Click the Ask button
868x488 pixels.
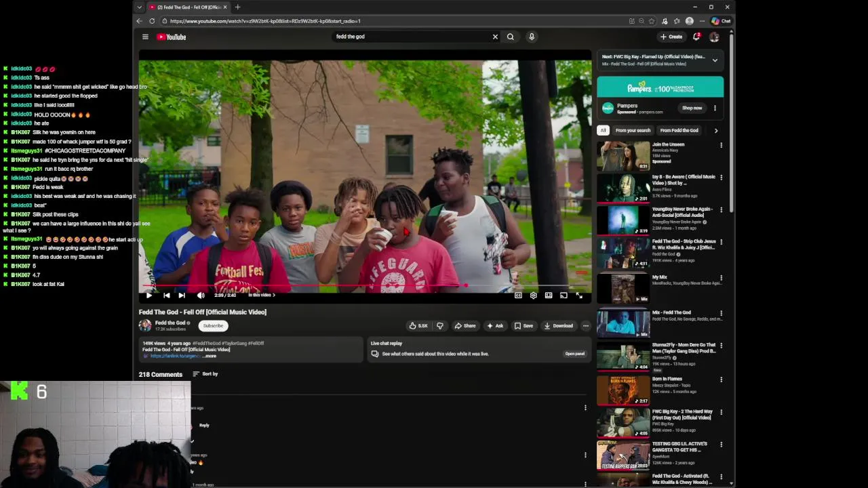pyautogui.click(x=495, y=326)
